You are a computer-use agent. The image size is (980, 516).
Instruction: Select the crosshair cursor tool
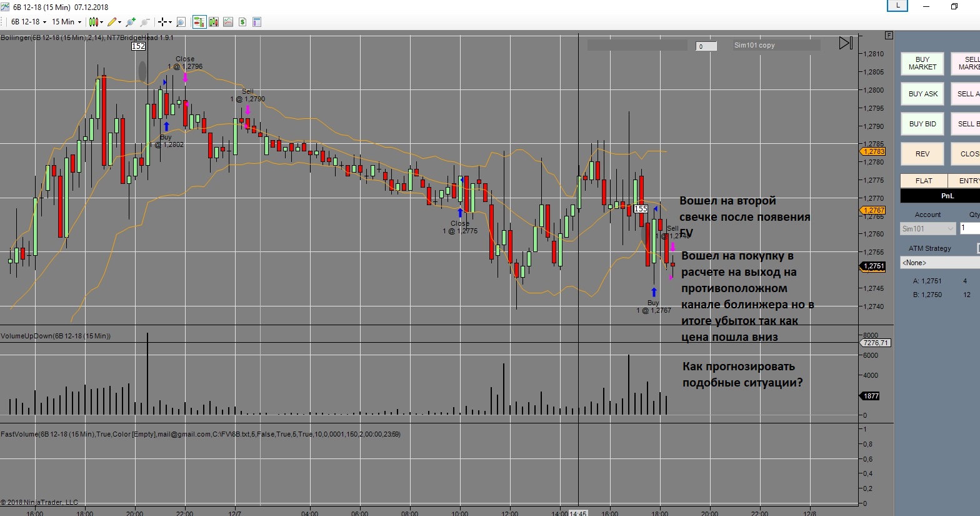tap(162, 22)
